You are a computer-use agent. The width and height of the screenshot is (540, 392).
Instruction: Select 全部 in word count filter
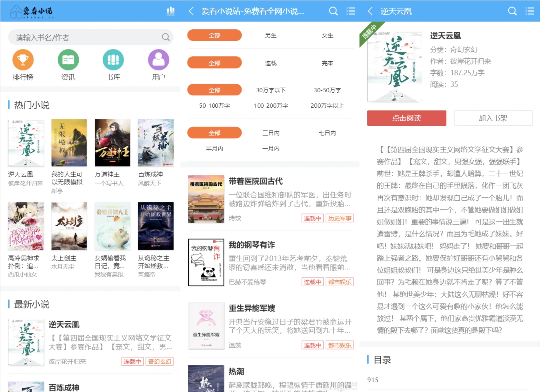coord(214,90)
